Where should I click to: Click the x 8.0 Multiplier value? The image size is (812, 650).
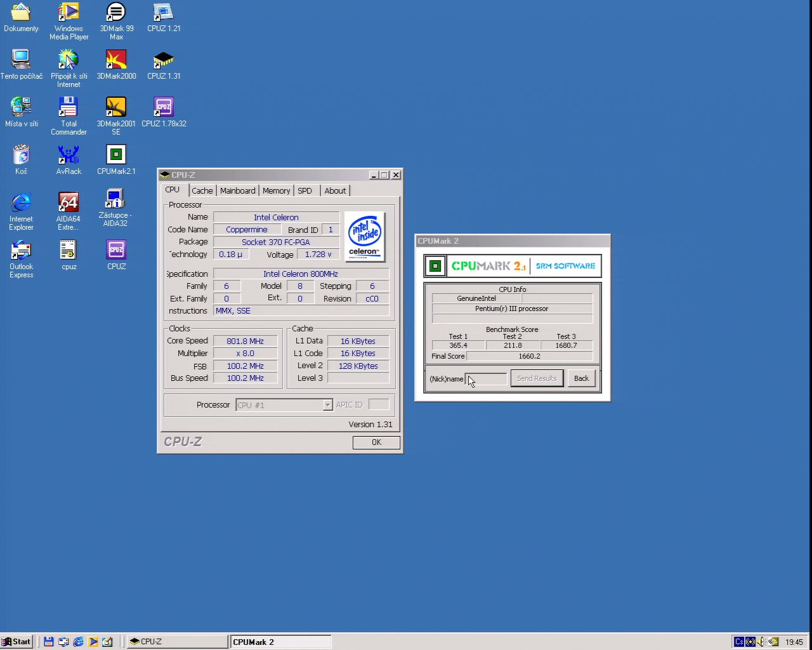(x=245, y=354)
